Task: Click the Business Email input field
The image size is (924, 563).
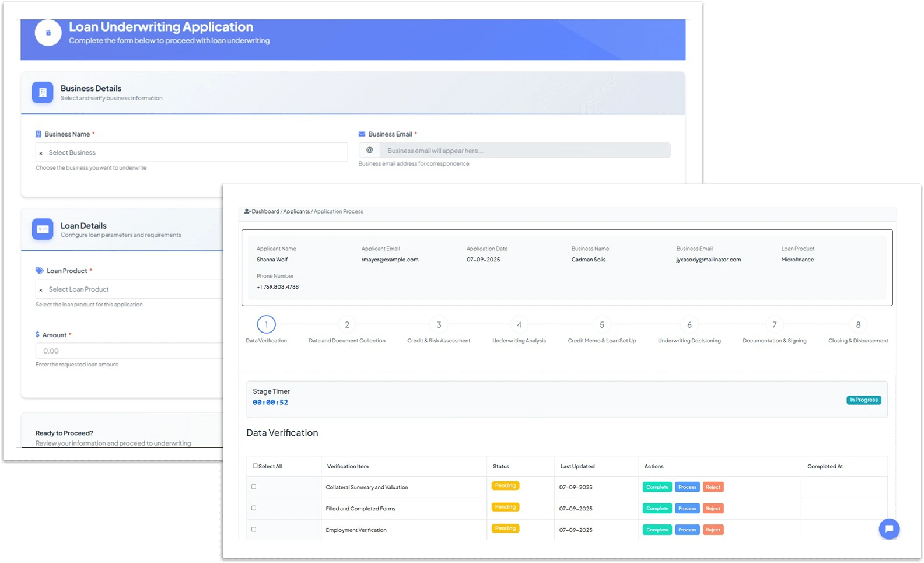Action: point(524,151)
